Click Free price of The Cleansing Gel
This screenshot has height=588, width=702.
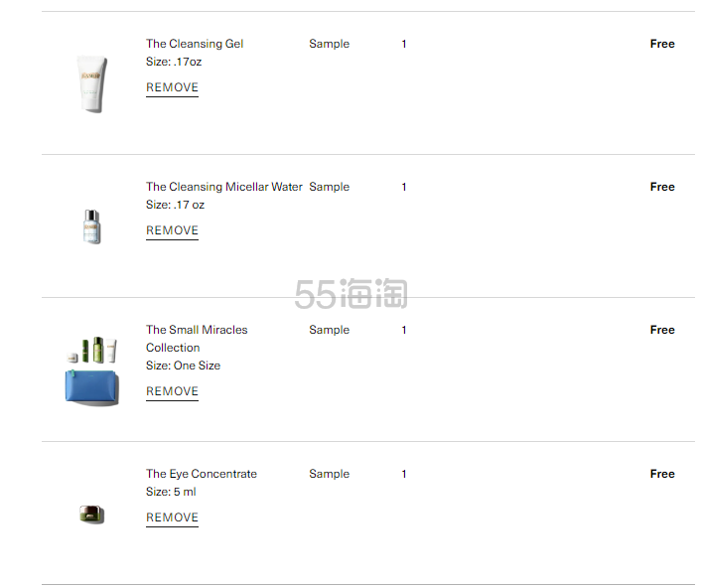pos(662,44)
